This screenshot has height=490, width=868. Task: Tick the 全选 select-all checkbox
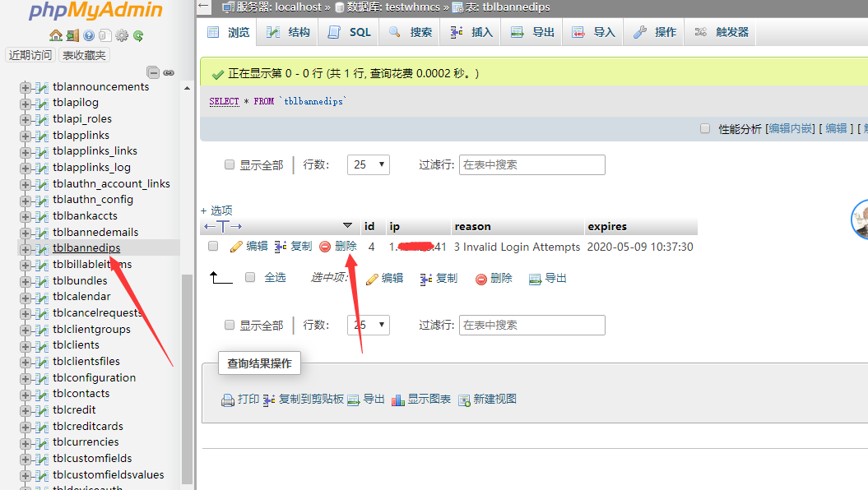pos(250,277)
